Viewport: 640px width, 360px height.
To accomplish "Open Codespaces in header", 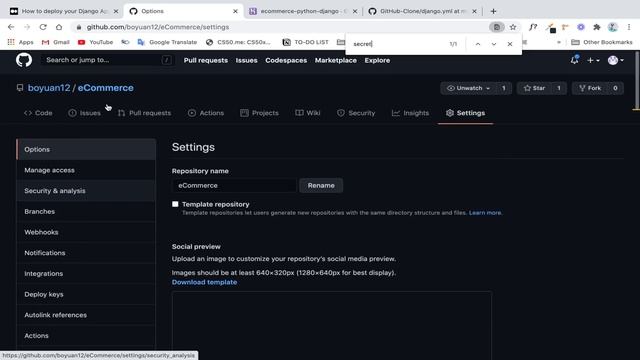I will 286,60.
